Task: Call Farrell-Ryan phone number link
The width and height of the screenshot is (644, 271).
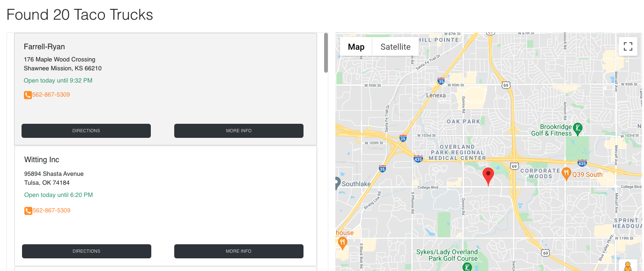Action: [51, 95]
